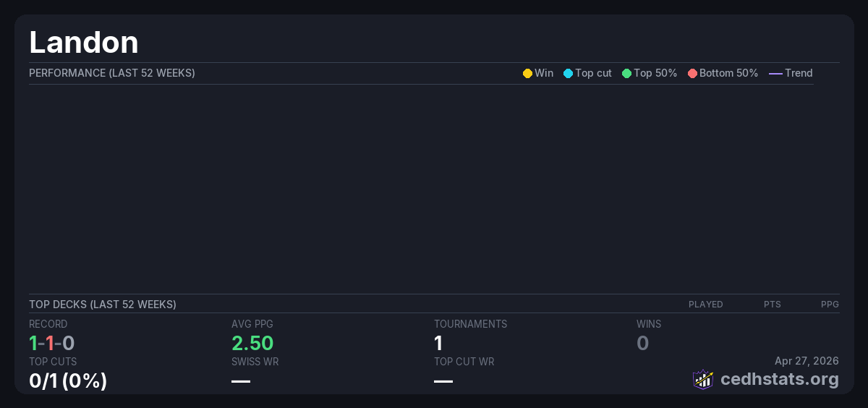
Task: Click the player name Landon
Action: coord(84,43)
